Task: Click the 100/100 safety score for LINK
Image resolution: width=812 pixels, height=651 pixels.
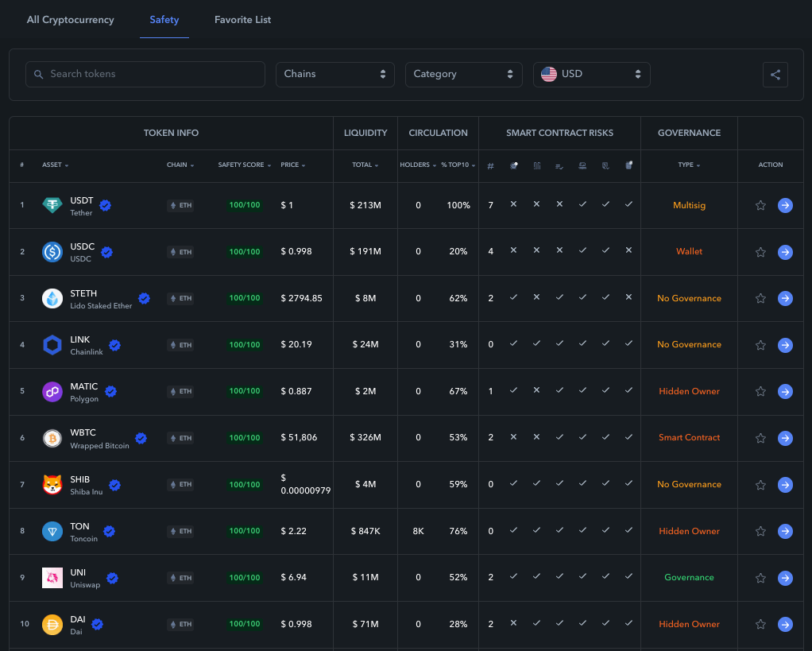Action: (245, 345)
